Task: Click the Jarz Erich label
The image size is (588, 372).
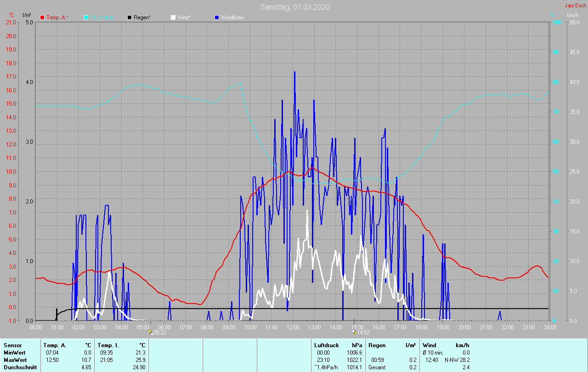Action: tap(575, 6)
